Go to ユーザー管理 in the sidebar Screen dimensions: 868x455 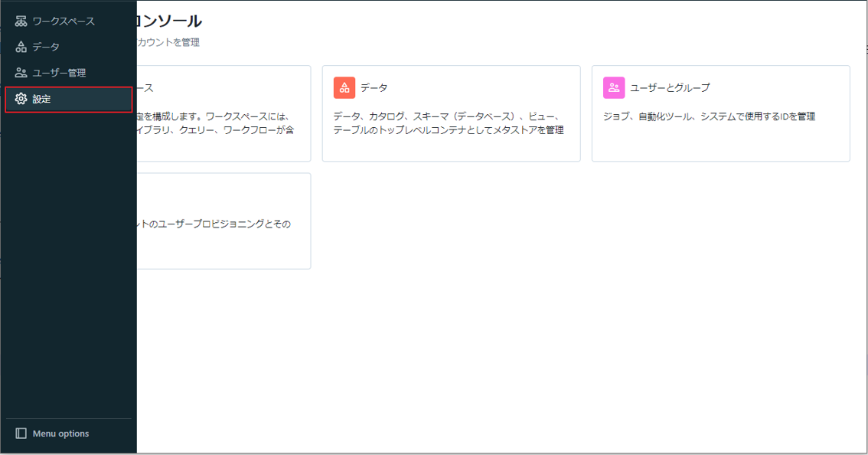[59, 73]
